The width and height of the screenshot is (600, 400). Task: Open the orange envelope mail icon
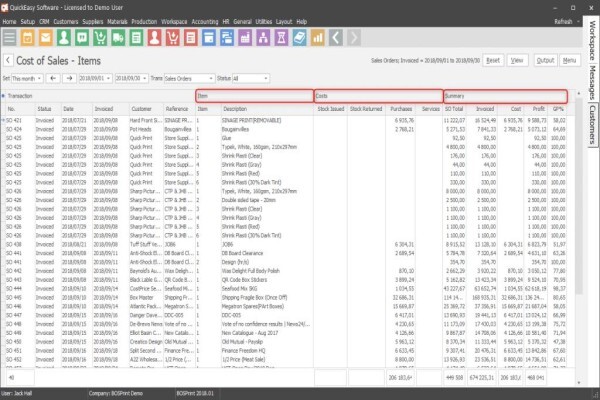point(46,38)
